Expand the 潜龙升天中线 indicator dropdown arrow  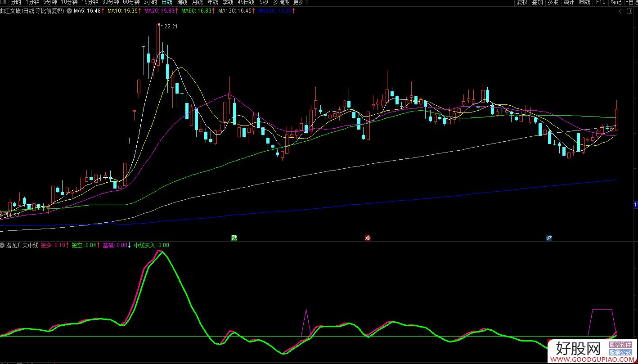pos(3,245)
